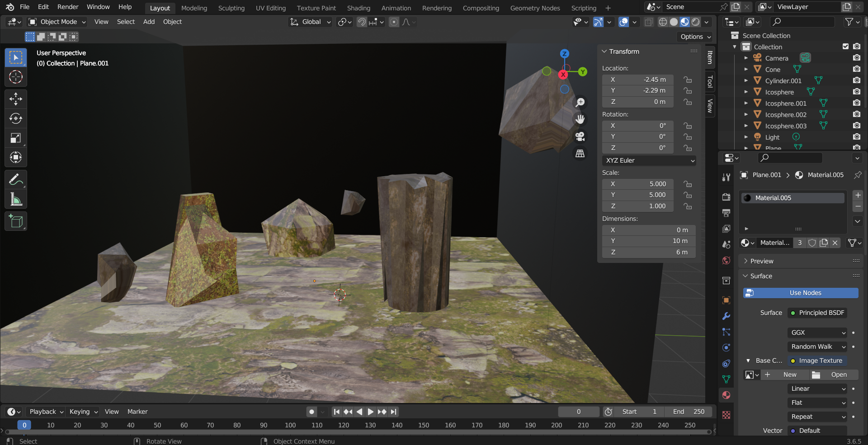This screenshot has width=868, height=445.
Task: Open Linear interpolation dropdown
Action: [818, 389]
